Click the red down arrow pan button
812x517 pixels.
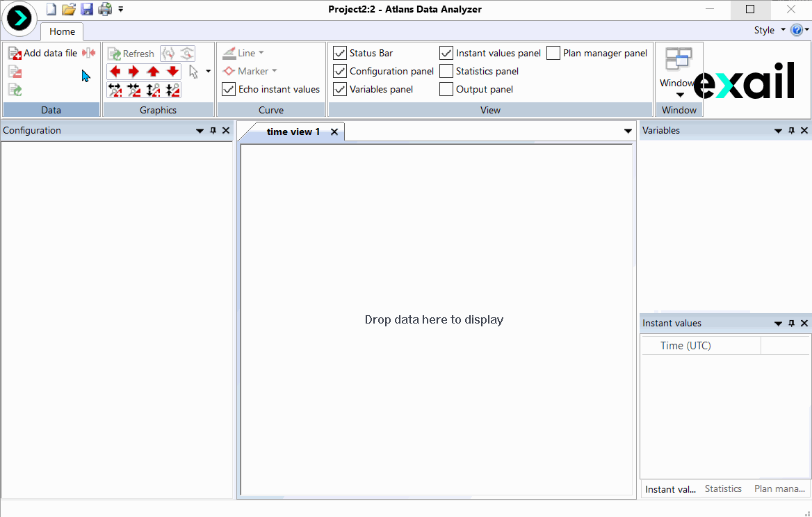click(x=172, y=72)
